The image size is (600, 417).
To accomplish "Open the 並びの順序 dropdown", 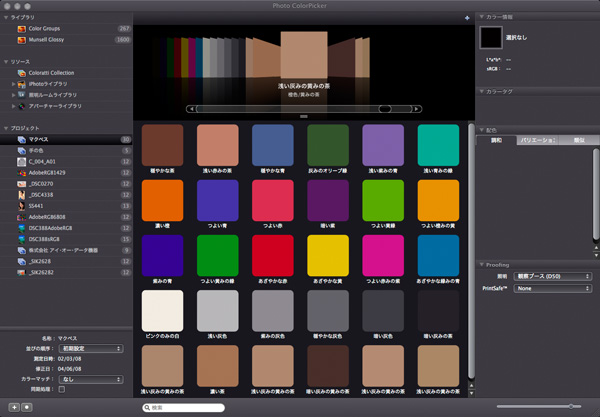I will click(90, 349).
